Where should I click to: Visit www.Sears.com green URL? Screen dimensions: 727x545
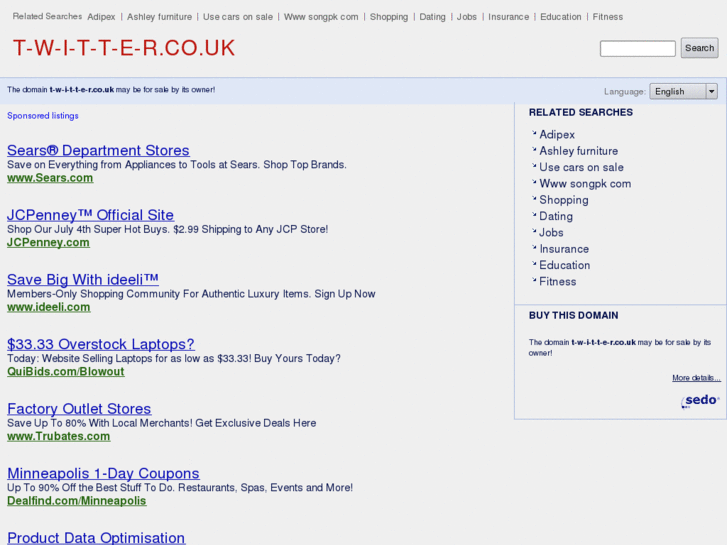(x=50, y=178)
